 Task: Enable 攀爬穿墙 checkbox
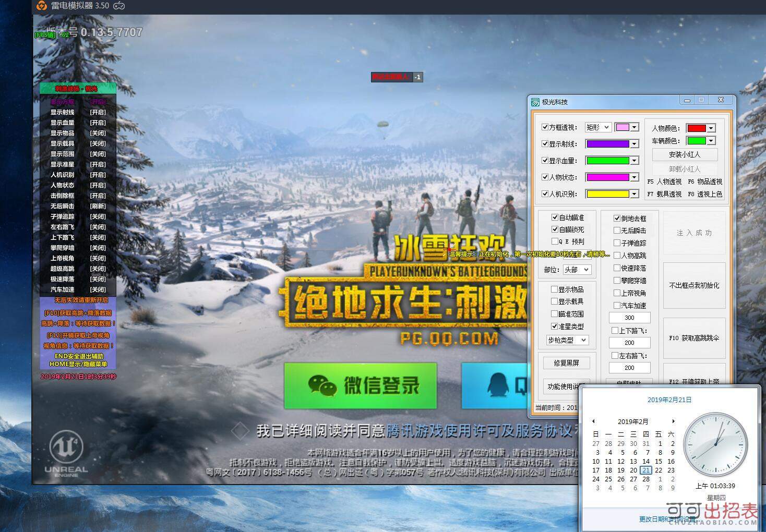coord(617,280)
